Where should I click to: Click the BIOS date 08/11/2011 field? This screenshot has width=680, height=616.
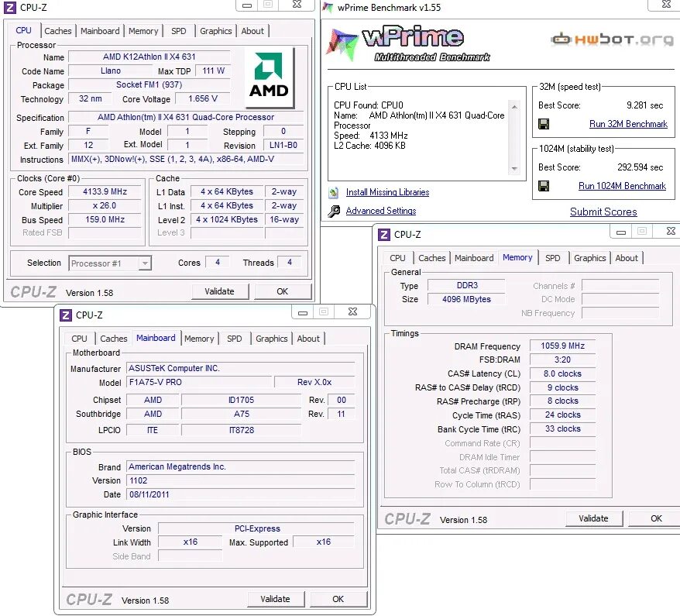pyautogui.click(x=241, y=494)
